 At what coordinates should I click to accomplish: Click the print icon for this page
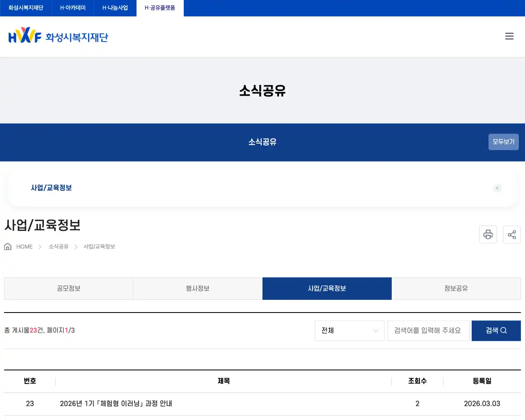[488, 234]
